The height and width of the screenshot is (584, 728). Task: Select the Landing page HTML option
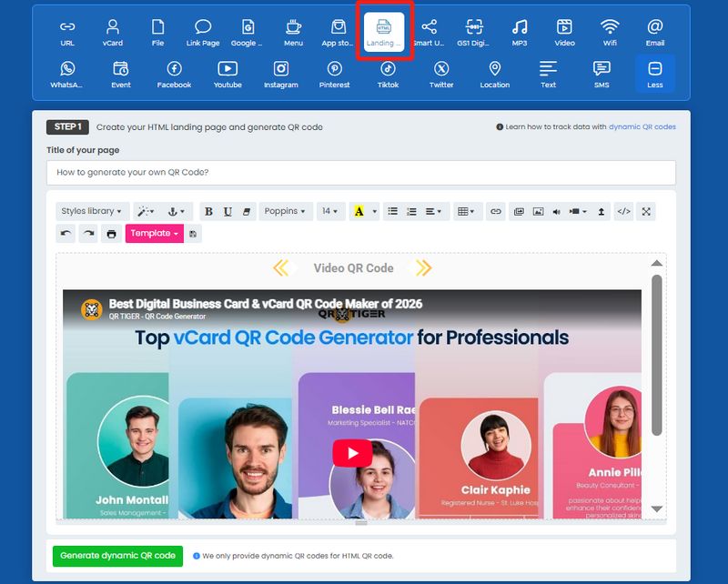384,31
